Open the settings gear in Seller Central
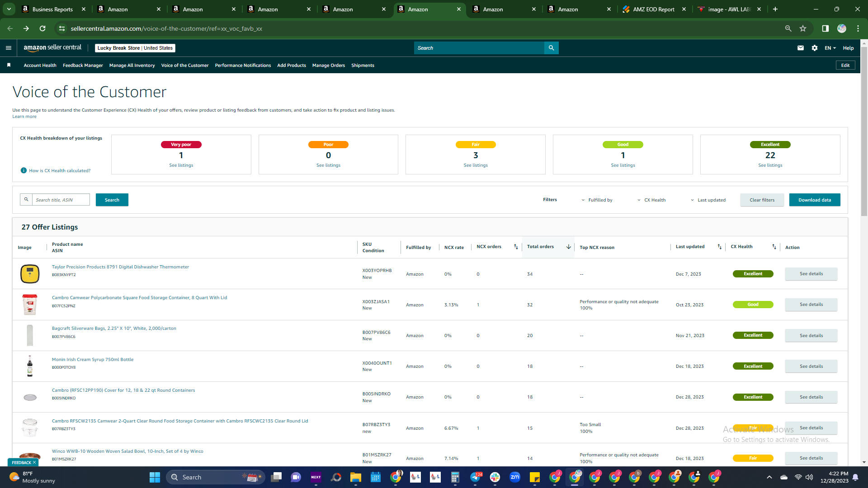This screenshot has width=868, height=488. [x=815, y=48]
